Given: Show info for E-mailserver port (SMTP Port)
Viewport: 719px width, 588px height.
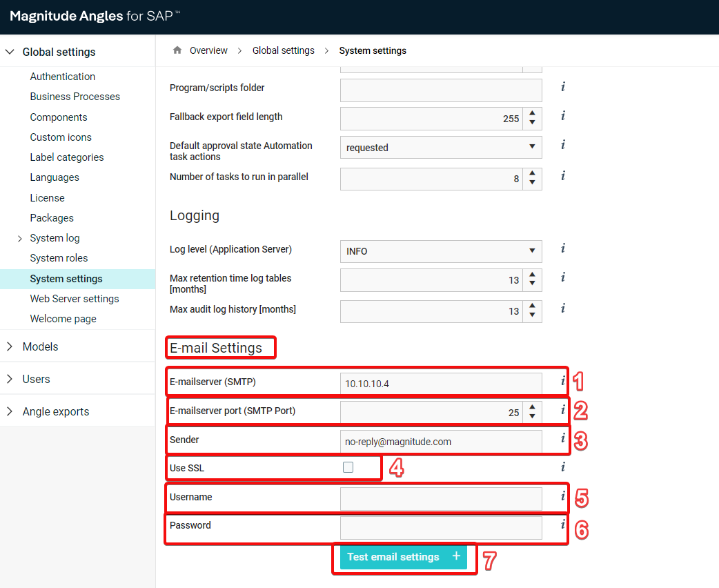Looking at the screenshot, I should (562, 409).
